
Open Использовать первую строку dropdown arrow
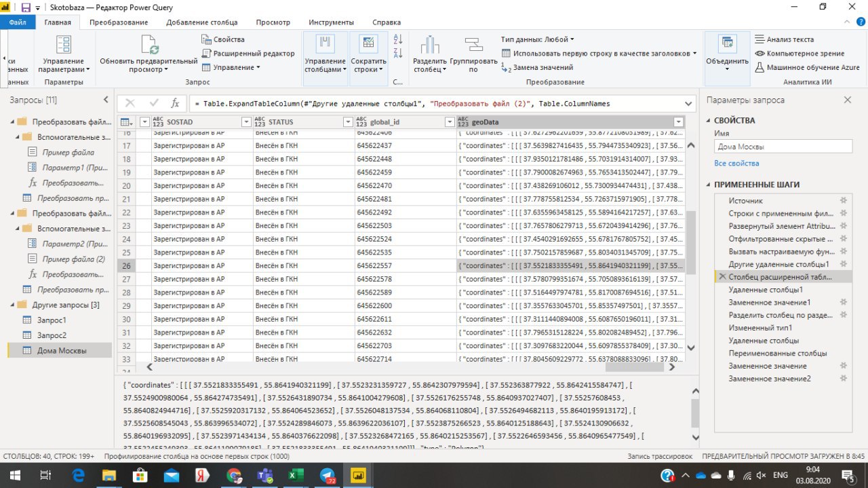[x=694, y=53]
